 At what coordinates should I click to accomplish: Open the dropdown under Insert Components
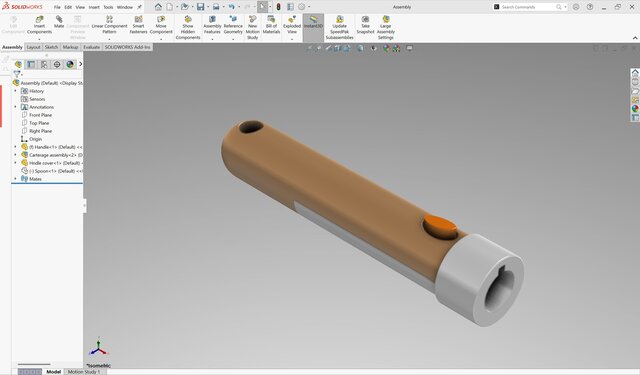(39, 39)
